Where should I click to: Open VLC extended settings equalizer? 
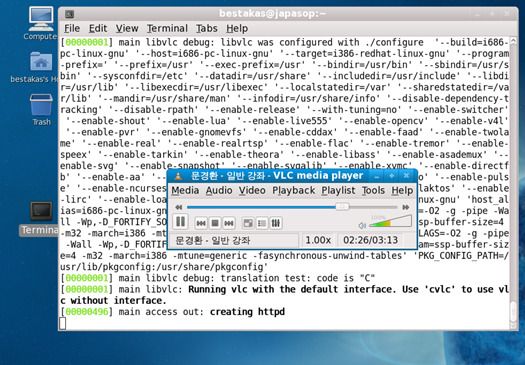click(276, 223)
